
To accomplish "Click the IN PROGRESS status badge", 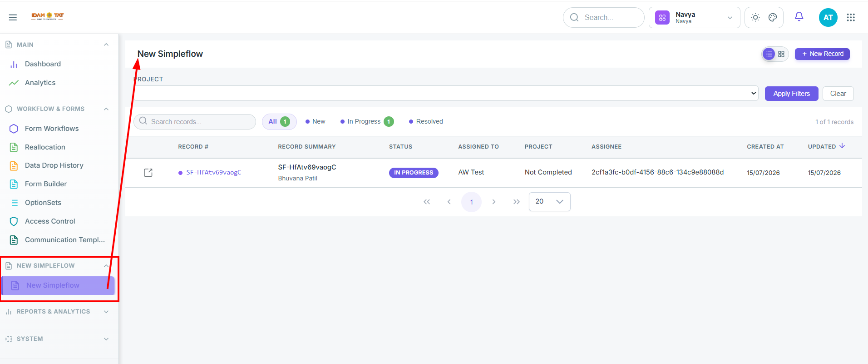I will pos(414,173).
